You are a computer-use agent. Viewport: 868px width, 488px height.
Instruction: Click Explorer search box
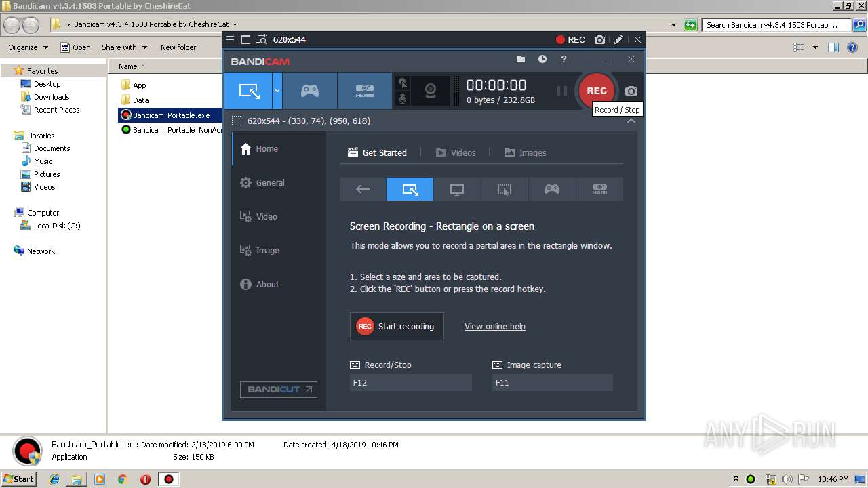(x=776, y=25)
